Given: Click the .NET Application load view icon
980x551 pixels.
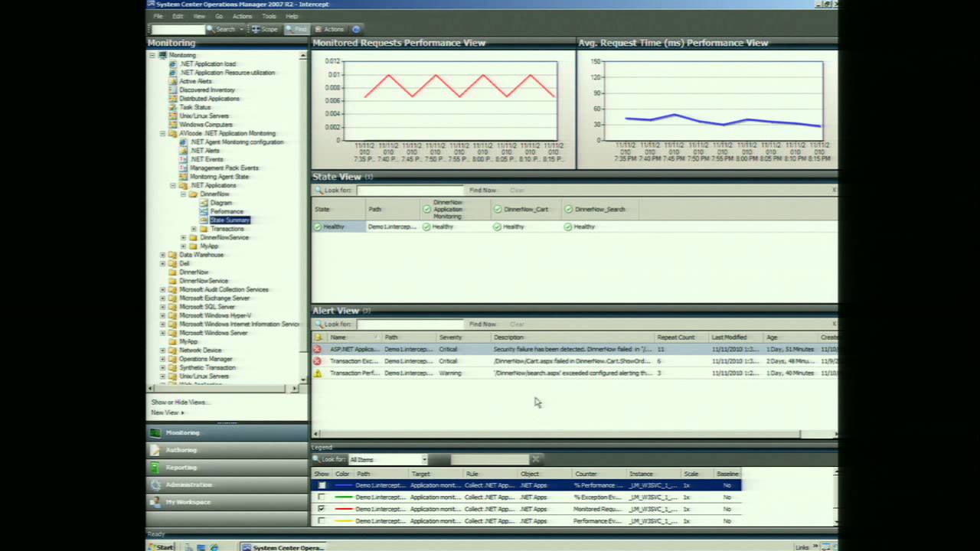Looking at the screenshot, I should (173, 64).
